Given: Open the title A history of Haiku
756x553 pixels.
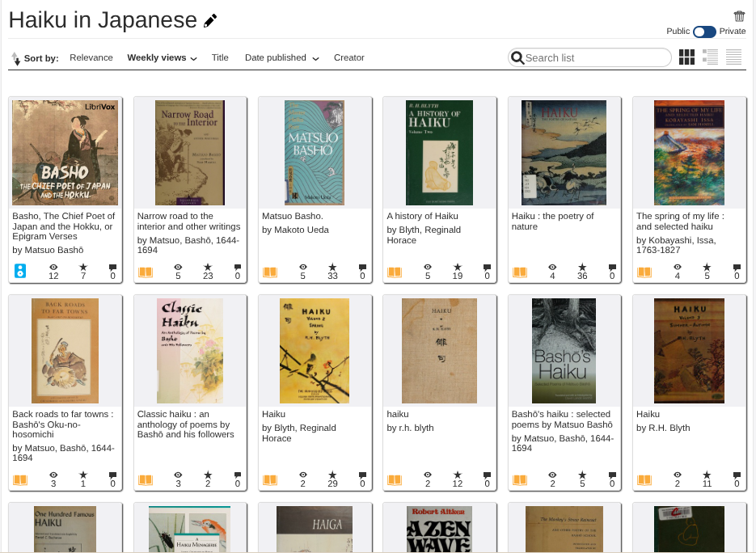Looking at the screenshot, I should tap(422, 216).
